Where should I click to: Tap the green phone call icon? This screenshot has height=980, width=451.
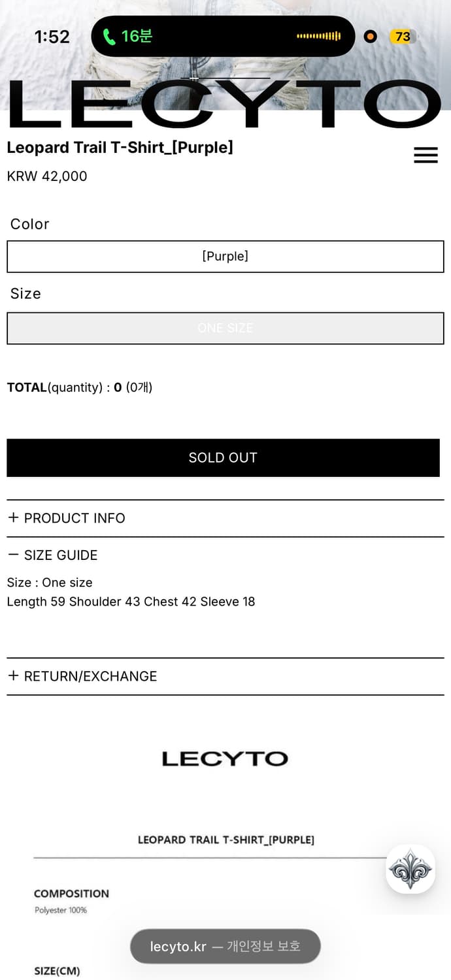pos(109,37)
